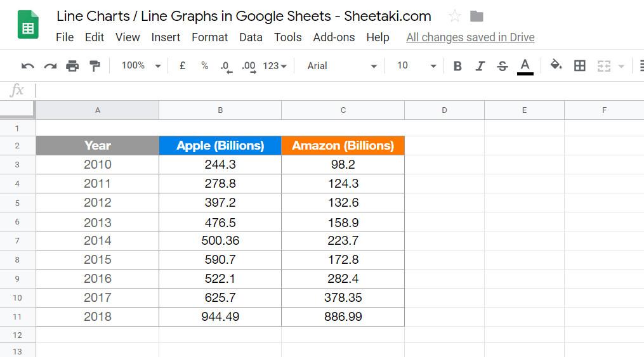Select column B header

click(x=220, y=110)
